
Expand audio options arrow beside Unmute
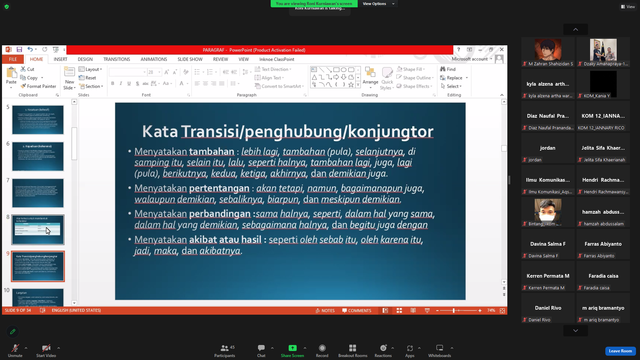click(x=26, y=348)
